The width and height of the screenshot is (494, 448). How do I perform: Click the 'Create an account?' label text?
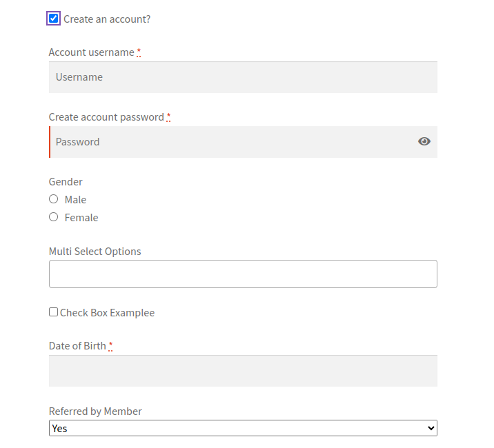107,19
